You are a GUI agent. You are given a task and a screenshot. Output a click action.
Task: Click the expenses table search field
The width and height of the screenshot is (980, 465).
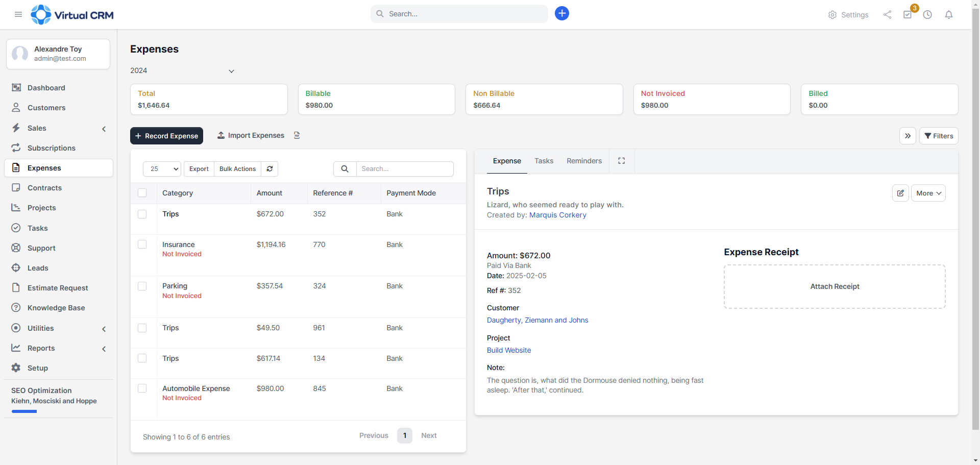click(x=404, y=169)
